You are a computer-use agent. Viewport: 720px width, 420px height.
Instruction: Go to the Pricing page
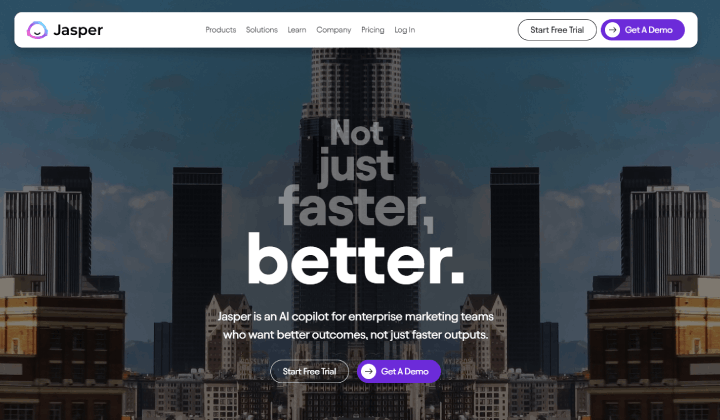[x=372, y=30]
